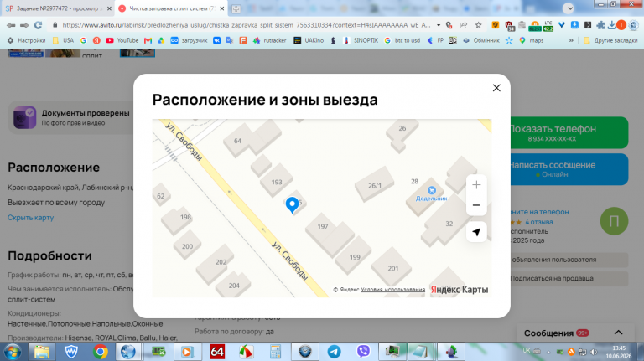
Task: Zoom in on the map
Action: pyautogui.click(x=476, y=185)
